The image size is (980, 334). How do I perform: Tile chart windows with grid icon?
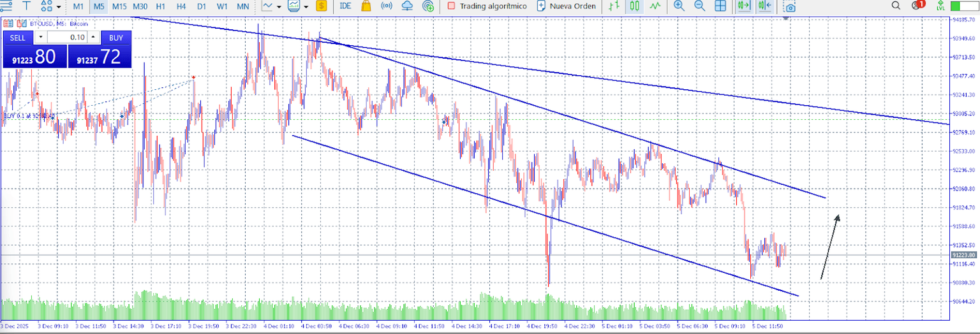pyautogui.click(x=720, y=6)
